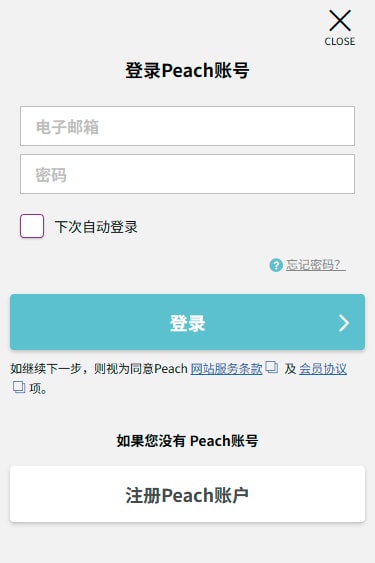Click the 注册Peach账户 register button
The height and width of the screenshot is (563, 375).
click(x=188, y=494)
